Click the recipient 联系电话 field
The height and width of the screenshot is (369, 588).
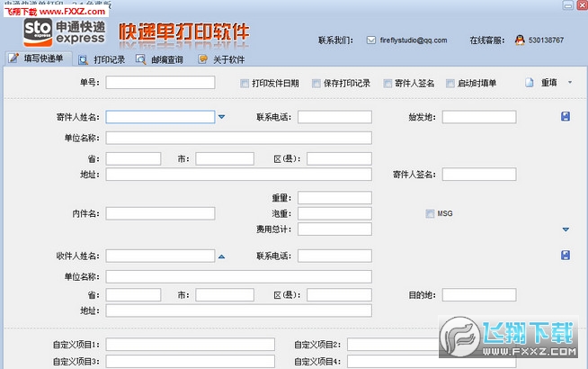[334, 256]
